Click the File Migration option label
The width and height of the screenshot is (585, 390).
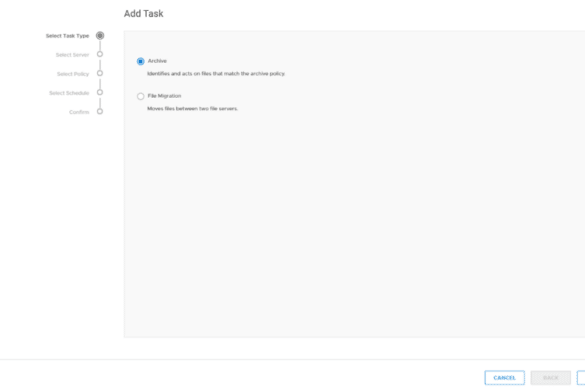[164, 96]
